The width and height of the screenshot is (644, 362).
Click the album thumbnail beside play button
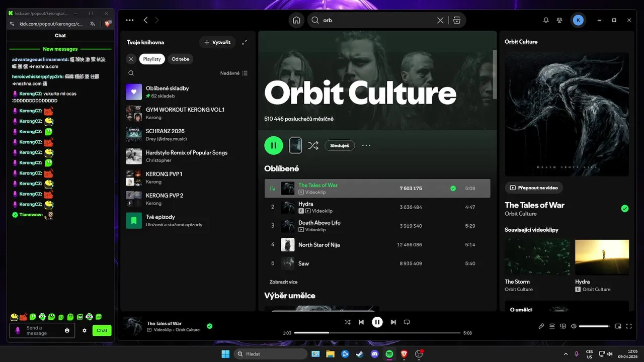[x=295, y=145]
